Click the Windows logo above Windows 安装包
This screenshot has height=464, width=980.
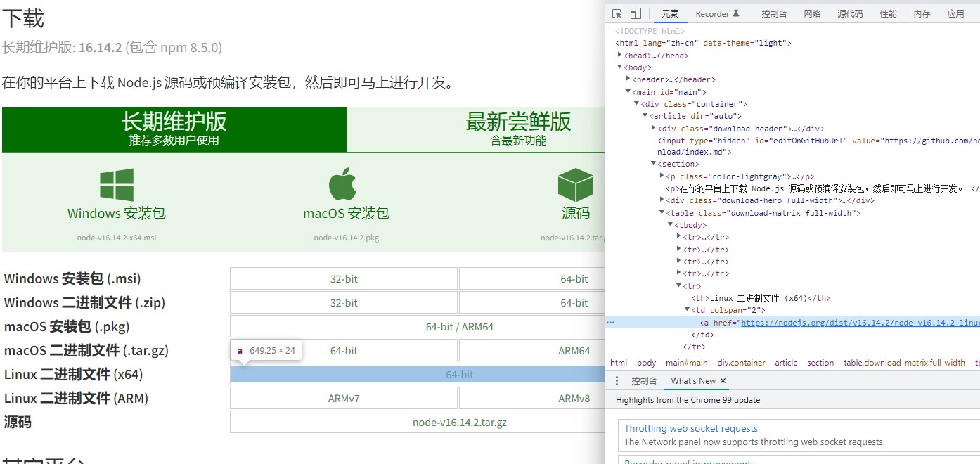pos(116,183)
